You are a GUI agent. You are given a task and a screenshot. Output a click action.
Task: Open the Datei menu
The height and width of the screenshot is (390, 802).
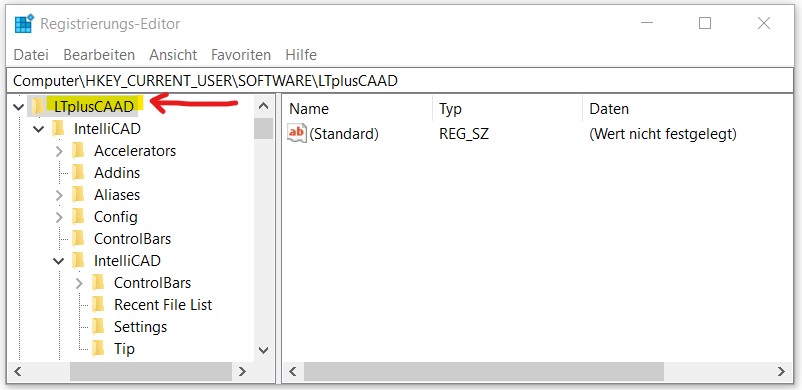[x=31, y=55]
